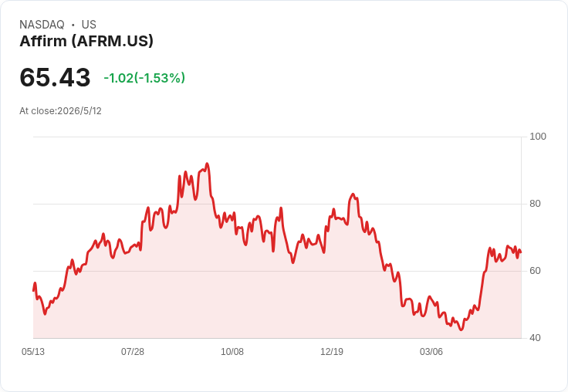Screen dimensions: 568x392
Task: Click the price peak after 12/19
Action: click(353, 194)
